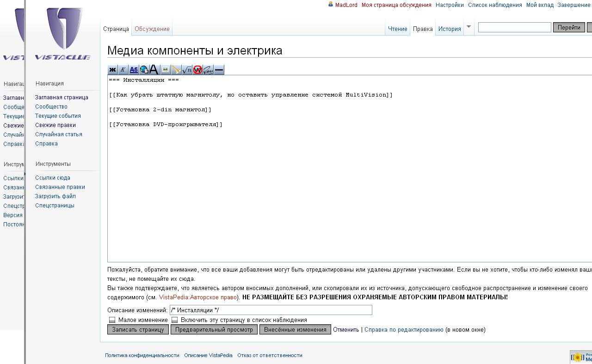Check the 'Малое изменение' checkbox
This screenshot has height=364, width=592.
pyautogui.click(x=112, y=320)
